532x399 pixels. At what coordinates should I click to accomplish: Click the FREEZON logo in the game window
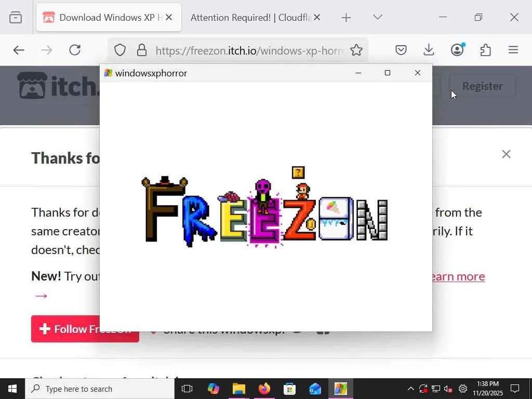click(264, 207)
